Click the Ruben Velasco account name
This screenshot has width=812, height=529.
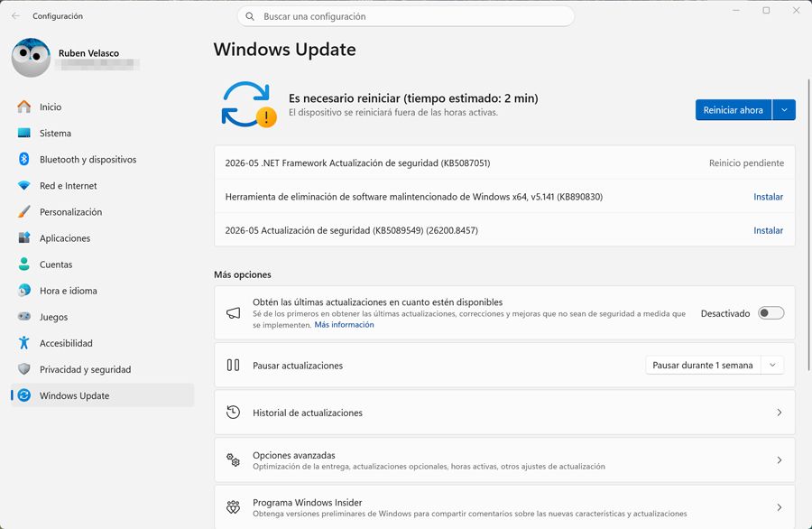(x=88, y=53)
